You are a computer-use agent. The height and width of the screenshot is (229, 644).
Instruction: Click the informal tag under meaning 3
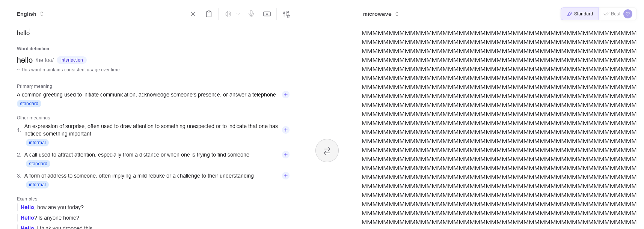[37, 185]
